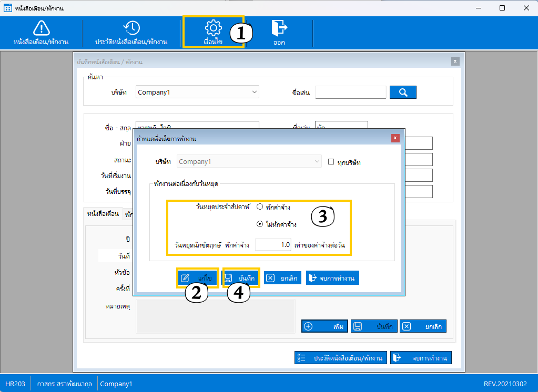Click the ออก exit door icon
The height and width of the screenshot is (392, 538).
coord(279,28)
